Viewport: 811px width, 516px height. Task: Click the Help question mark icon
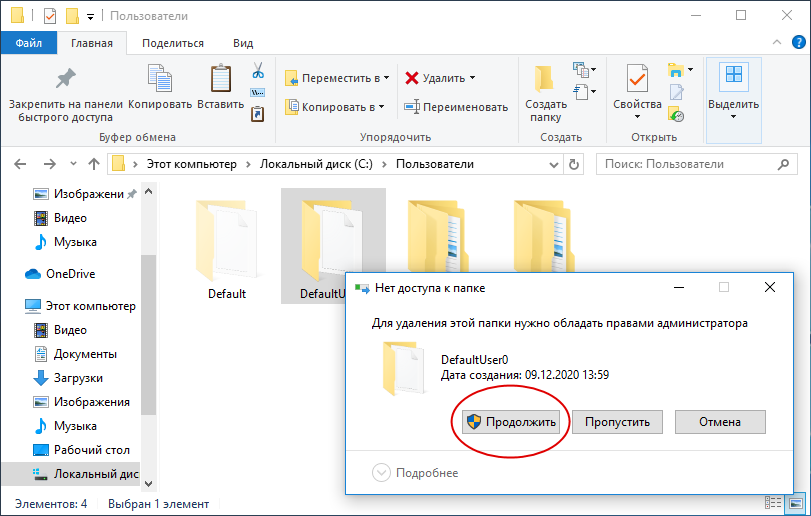pyautogui.click(x=799, y=42)
